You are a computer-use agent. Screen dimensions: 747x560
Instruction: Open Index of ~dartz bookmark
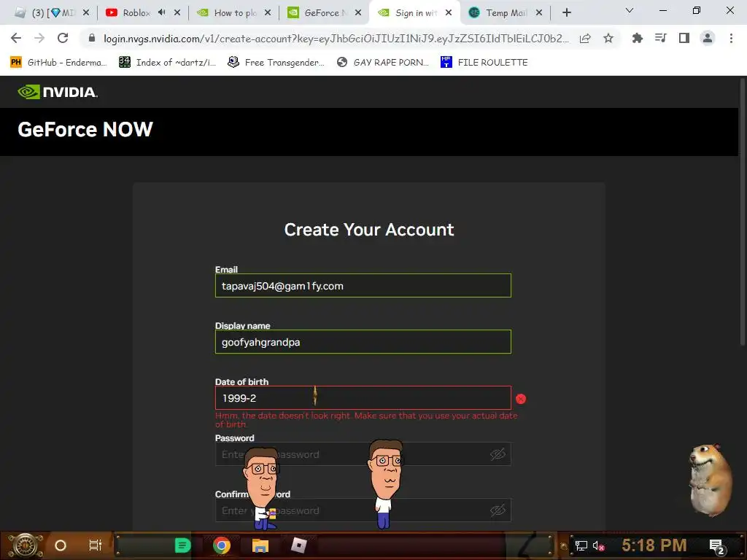168,63
